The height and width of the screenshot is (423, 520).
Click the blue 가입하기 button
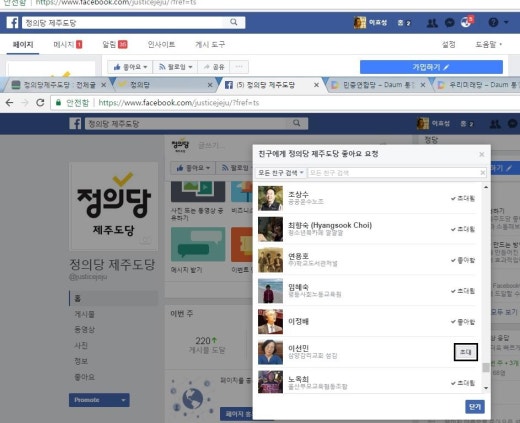pyautogui.click(x=431, y=67)
